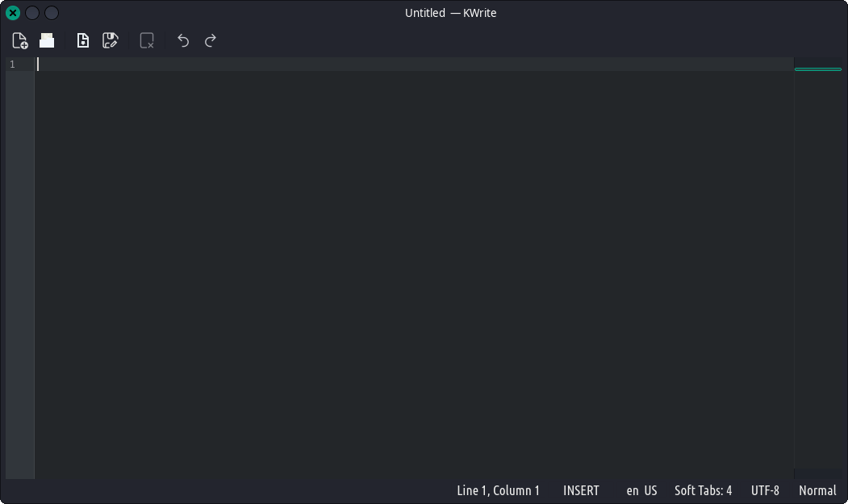Screen dimensions: 848x504
Task: Save the document using the toolbar icon
Action: tap(82, 40)
